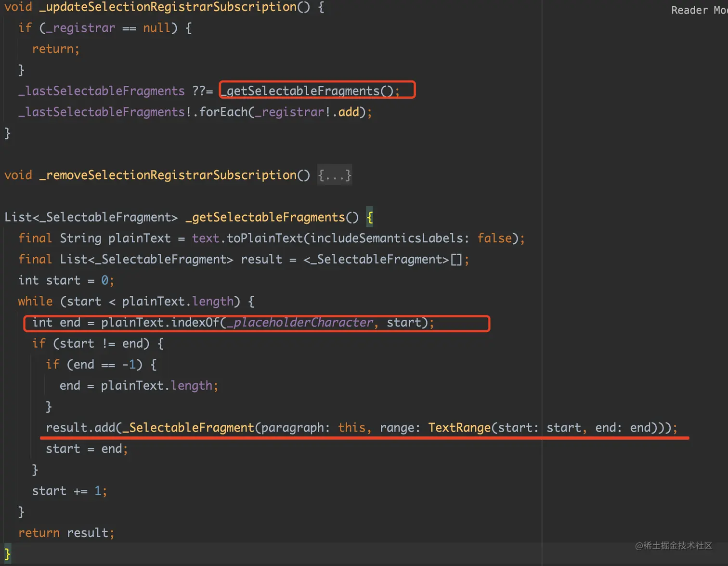The width and height of the screenshot is (728, 566).
Task: Click the 'includeSemanticsLabels' named parameter
Action: pos(387,238)
